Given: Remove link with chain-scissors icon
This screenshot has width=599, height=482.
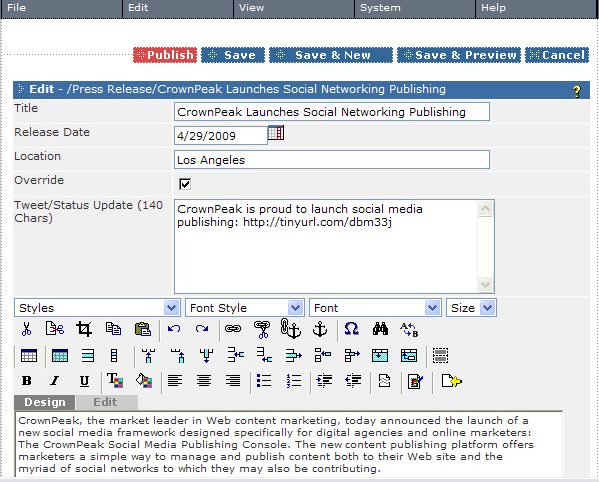Looking at the screenshot, I should pyautogui.click(x=262, y=329).
